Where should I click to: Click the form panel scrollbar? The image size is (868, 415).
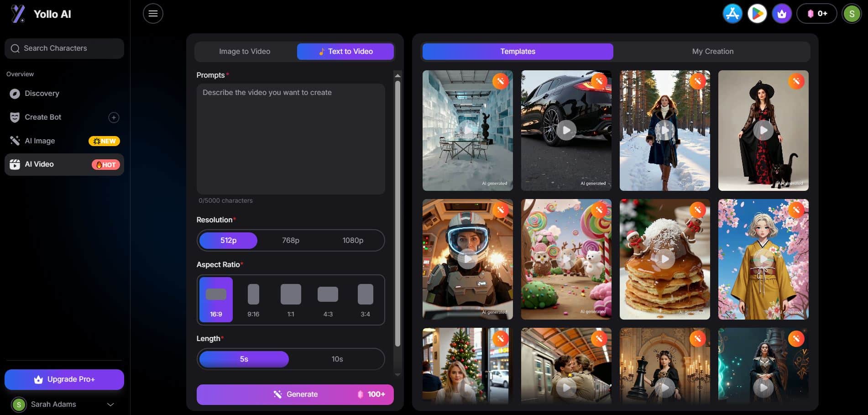coord(397,214)
